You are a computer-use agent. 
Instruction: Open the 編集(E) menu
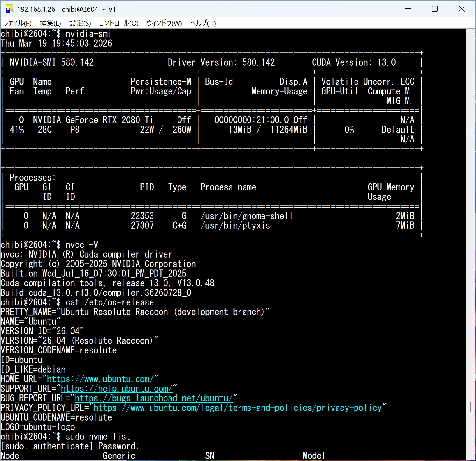click(x=50, y=23)
